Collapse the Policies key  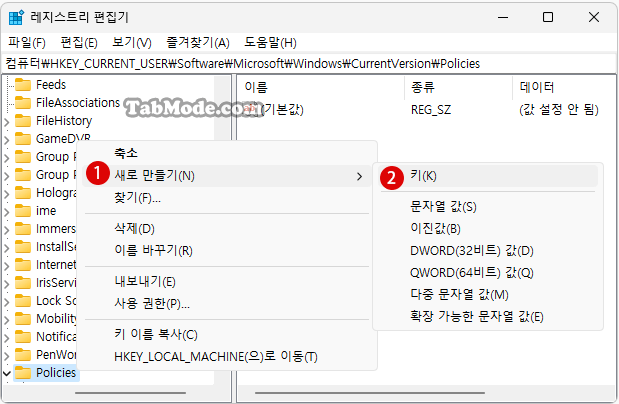tap(7, 373)
